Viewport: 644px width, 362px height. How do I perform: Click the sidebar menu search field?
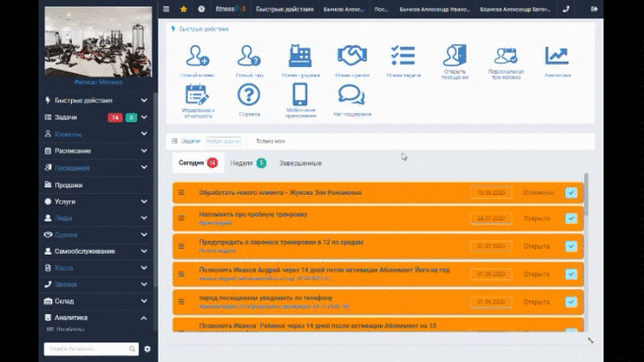(91, 349)
